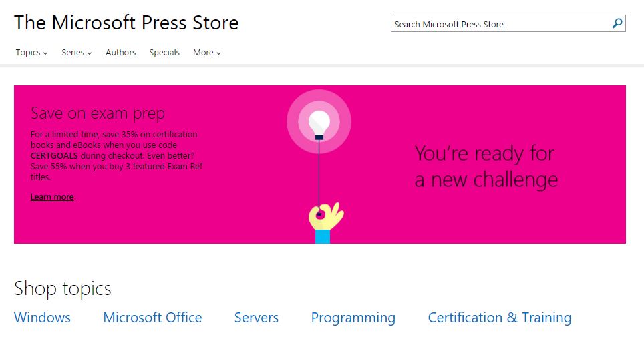
Task: Click the Shop topics heading
Action: click(x=62, y=288)
